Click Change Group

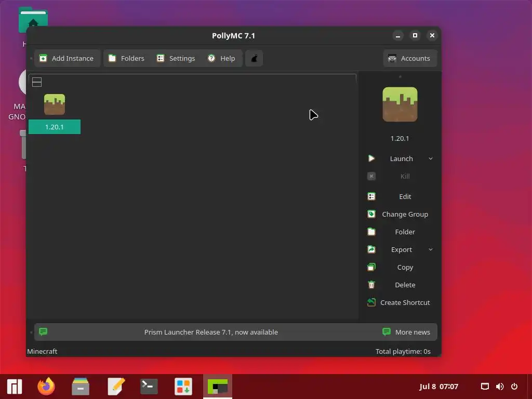tap(400, 214)
